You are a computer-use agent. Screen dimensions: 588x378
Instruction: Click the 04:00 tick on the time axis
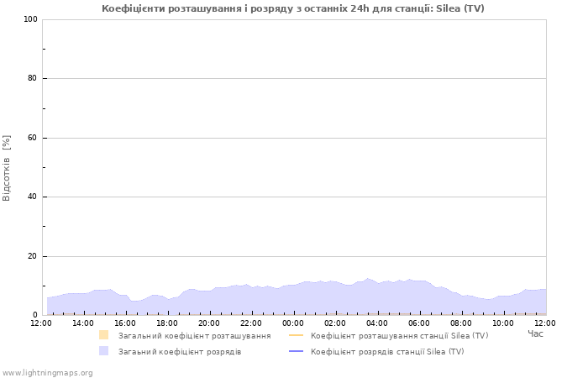(377, 323)
